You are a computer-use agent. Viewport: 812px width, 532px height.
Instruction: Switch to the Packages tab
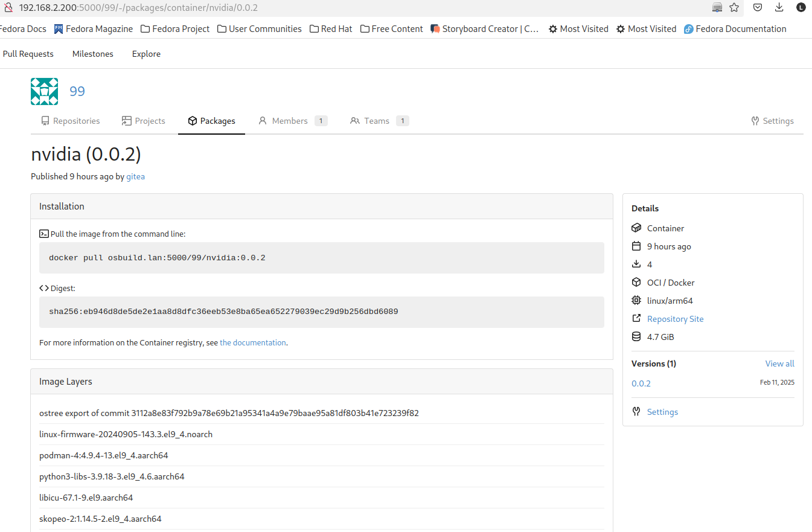tap(211, 121)
